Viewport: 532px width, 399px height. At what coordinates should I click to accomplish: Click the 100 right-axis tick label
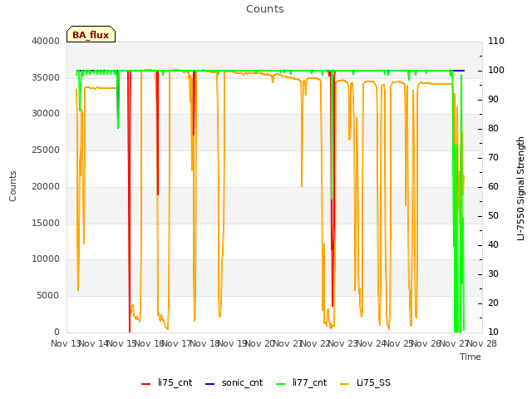[x=496, y=70]
